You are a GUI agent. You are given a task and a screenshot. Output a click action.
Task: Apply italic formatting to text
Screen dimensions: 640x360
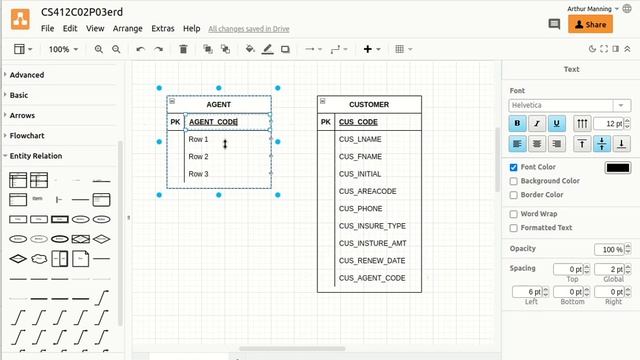tap(537, 123)
